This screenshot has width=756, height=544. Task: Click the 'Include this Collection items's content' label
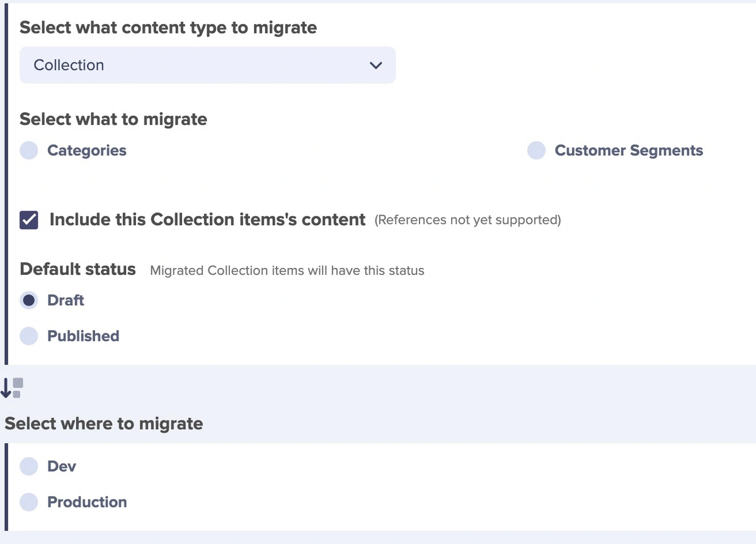pos(207,220)
